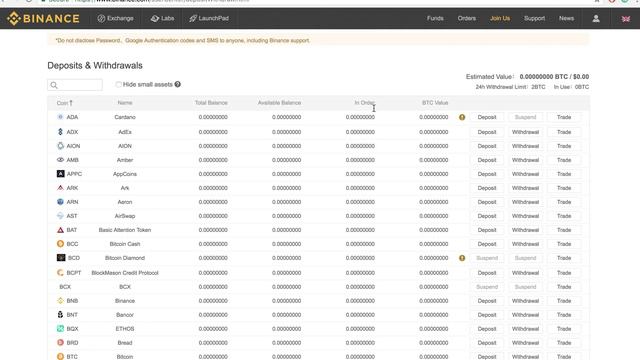The height and width of the screenshot is (360, 640).
Task: Click Trade for AION
Action: point(564,146)
